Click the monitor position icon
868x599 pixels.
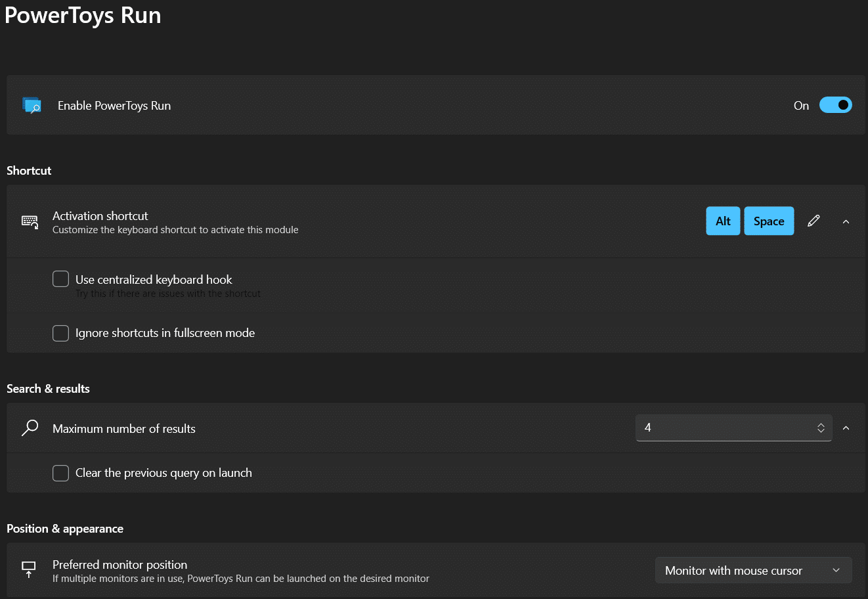point(29,569)
